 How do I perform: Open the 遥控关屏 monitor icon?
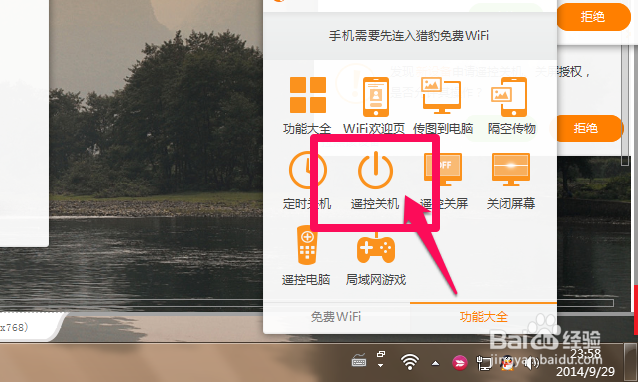click(x=443, y=169)
